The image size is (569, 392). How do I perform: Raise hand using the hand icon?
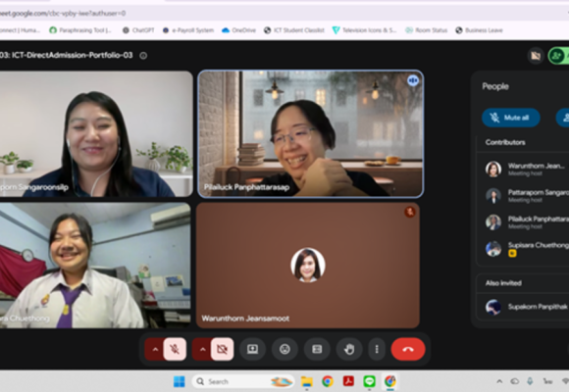click(x=349, y=349)
